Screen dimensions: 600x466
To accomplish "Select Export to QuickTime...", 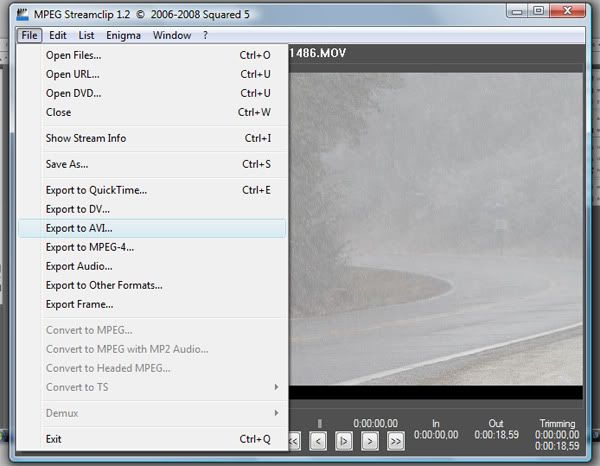I will 152,190.
